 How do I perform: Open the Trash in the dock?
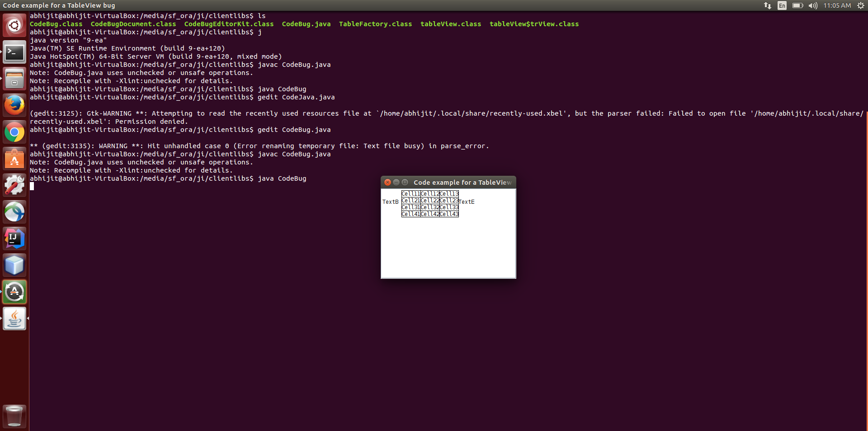point(14,416)
